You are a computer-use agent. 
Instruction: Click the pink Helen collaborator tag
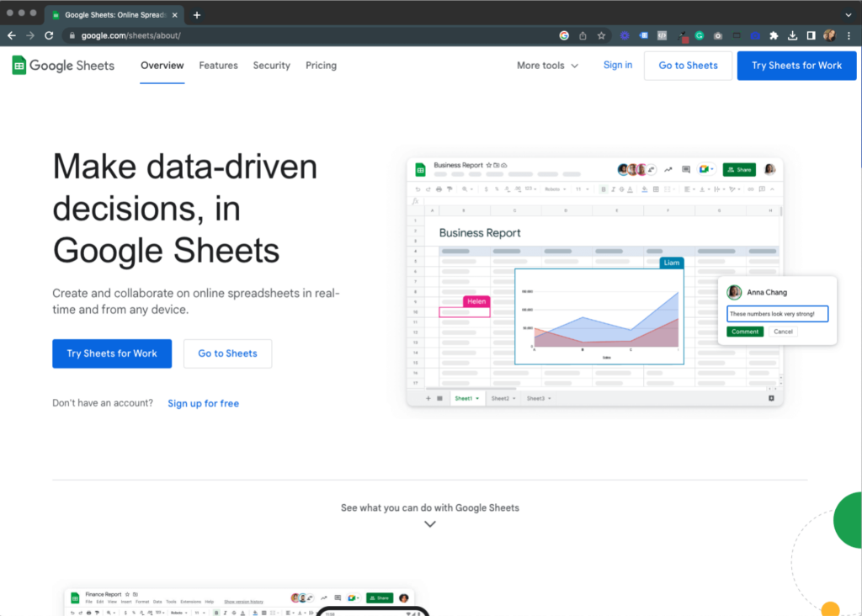tap(476, 301)
